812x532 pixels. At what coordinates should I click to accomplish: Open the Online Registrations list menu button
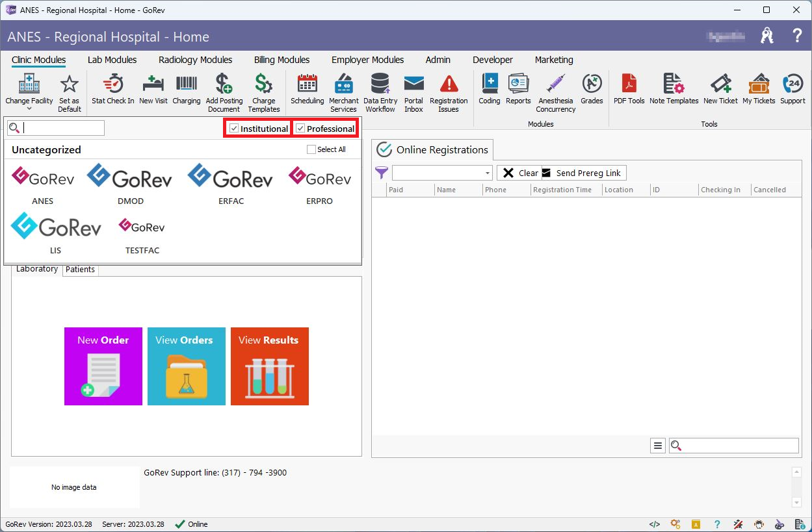tap(658, 446)
